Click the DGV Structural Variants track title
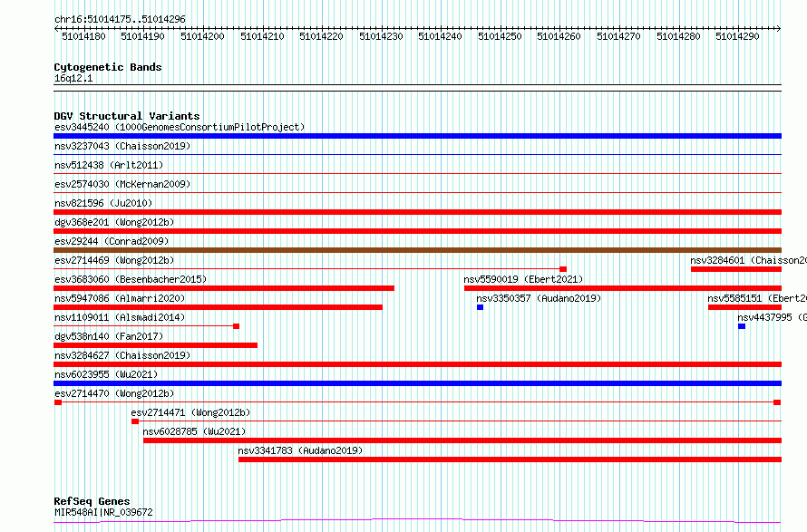 coord(127,116)
